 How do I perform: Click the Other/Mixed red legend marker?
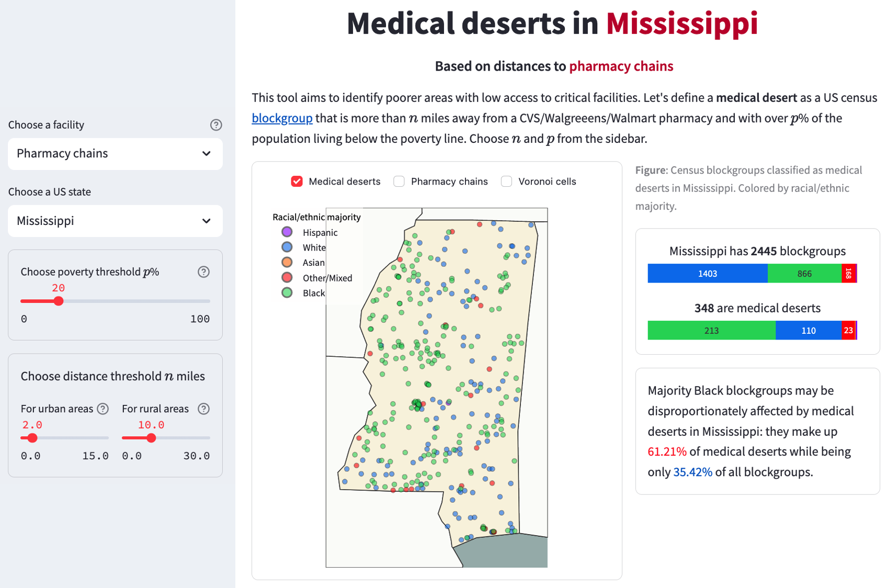pos(287,277)
